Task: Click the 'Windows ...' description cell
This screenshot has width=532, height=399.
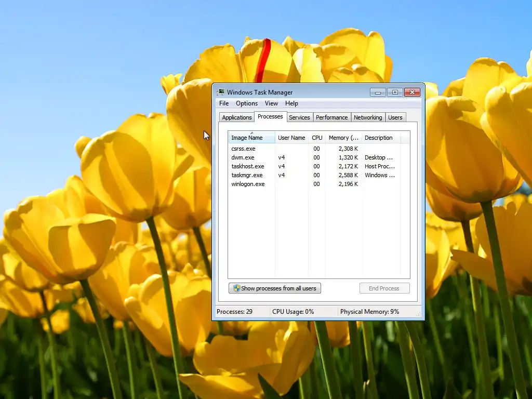Action: click(380, 175)
